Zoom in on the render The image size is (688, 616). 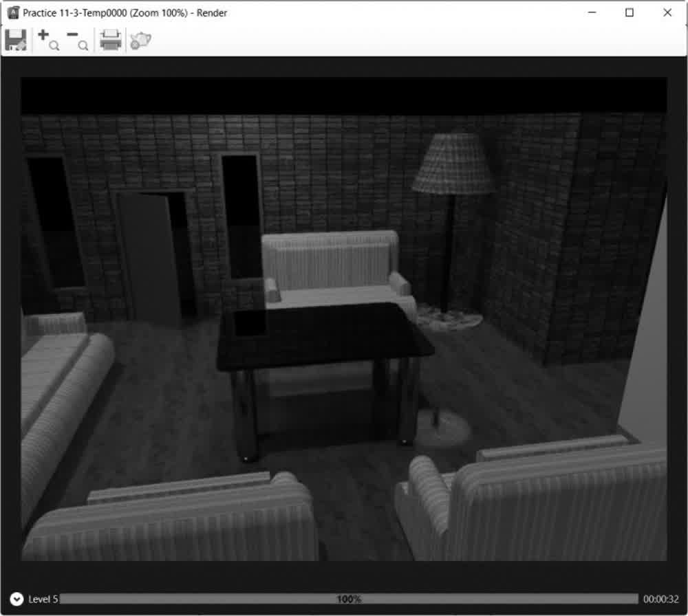(x=48, y=41)
